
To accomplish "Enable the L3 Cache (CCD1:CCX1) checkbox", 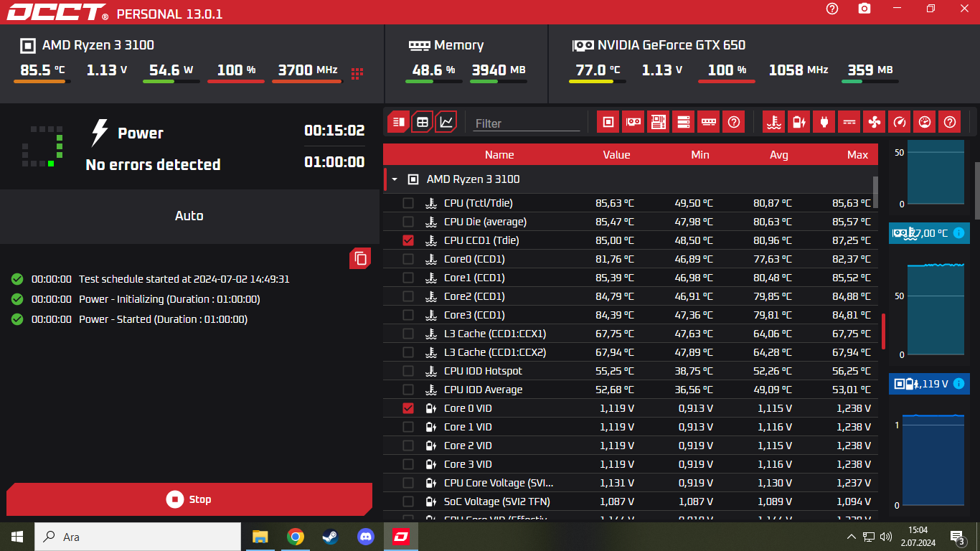I will (408, 334).
